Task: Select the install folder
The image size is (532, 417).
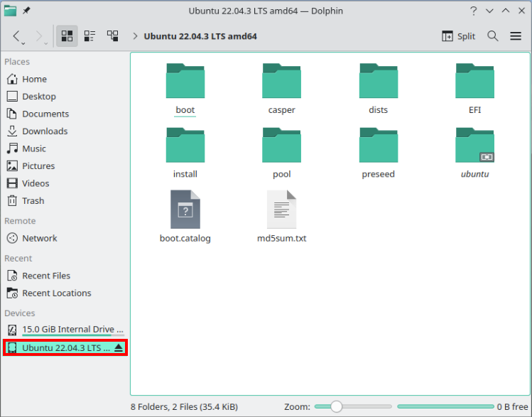Action: (185, 153)
